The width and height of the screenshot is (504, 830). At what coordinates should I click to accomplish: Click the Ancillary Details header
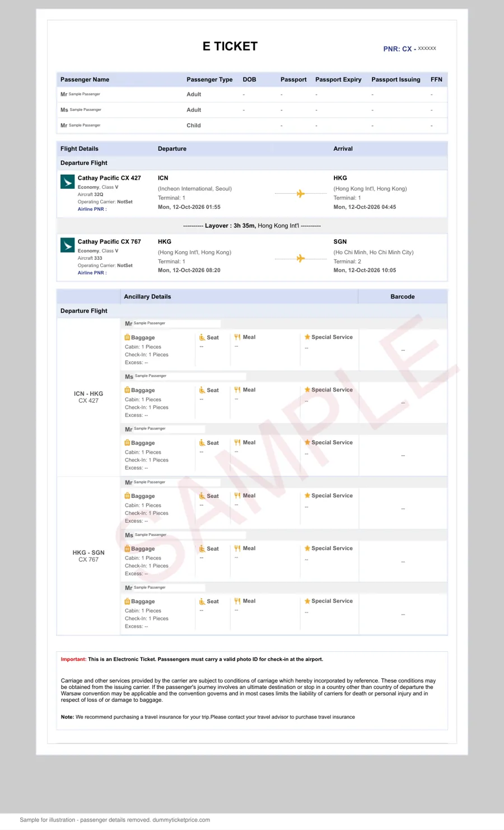pyautogui.click(x=147, y=297)
